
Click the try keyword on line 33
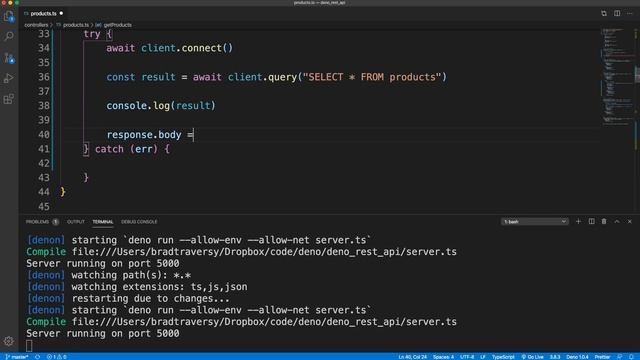[x=92, y=34]
